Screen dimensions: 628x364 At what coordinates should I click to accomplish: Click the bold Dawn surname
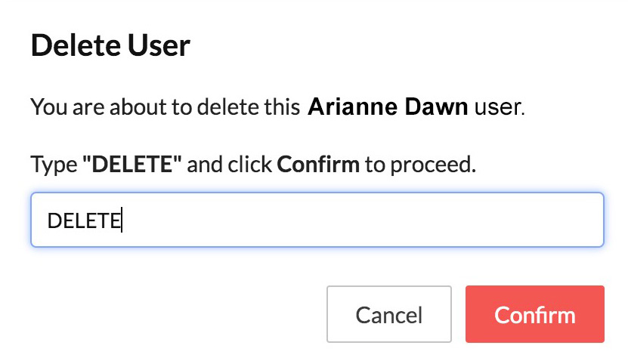tap(436, 107)
